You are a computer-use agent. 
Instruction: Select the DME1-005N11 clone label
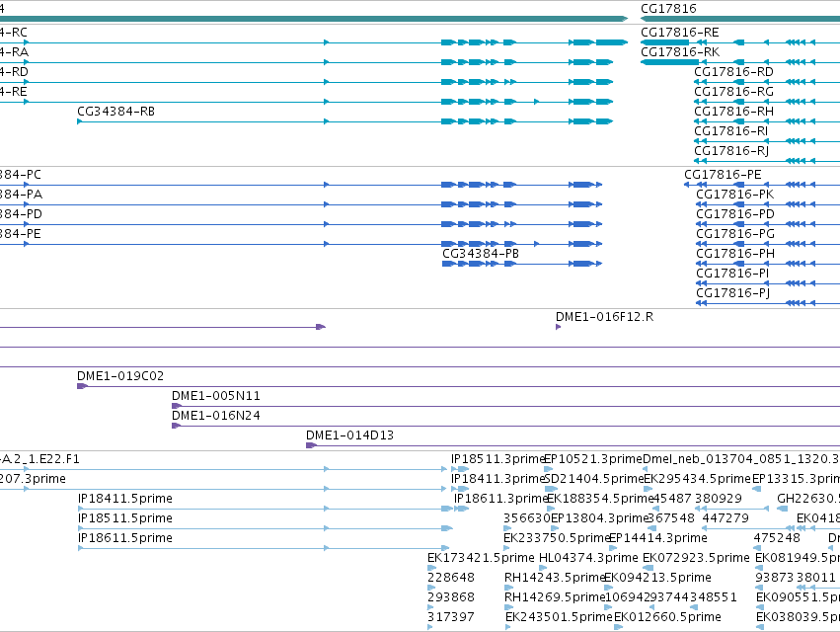(x=216, y=396)
